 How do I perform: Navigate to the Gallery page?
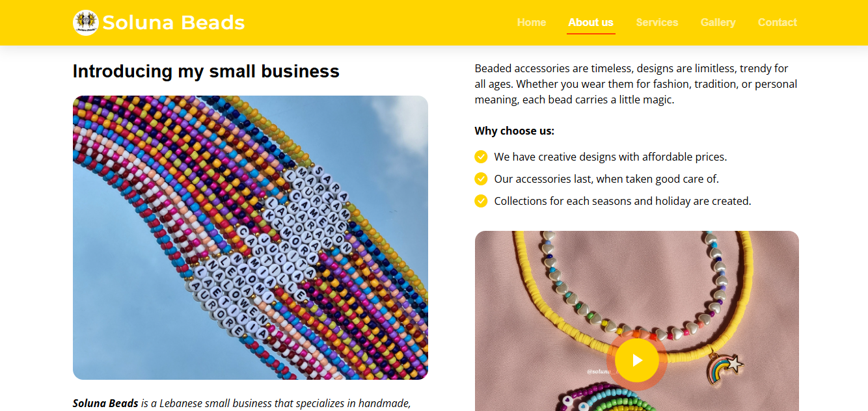click(718, 22)
